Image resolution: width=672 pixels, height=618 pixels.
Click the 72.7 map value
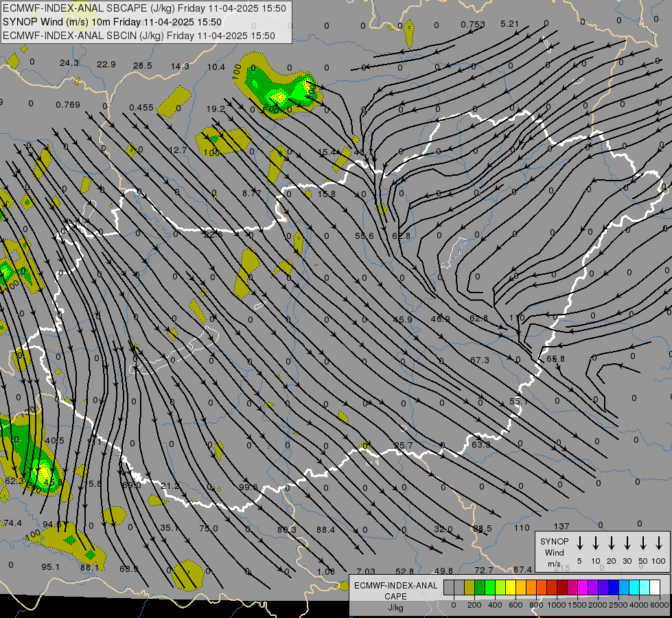point(484,571)
